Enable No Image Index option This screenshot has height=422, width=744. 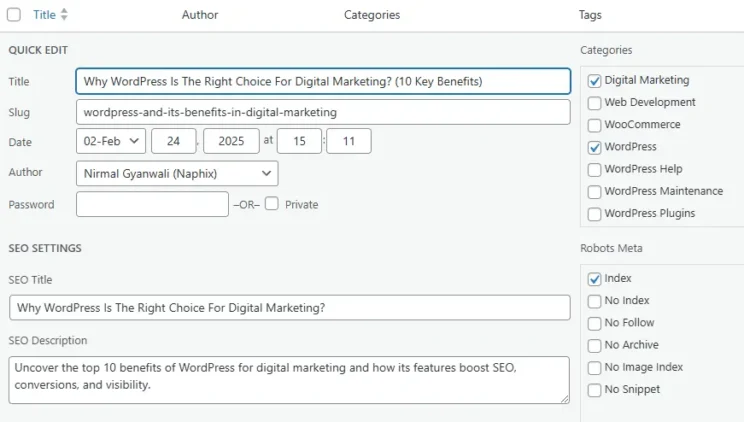(594, 367)
